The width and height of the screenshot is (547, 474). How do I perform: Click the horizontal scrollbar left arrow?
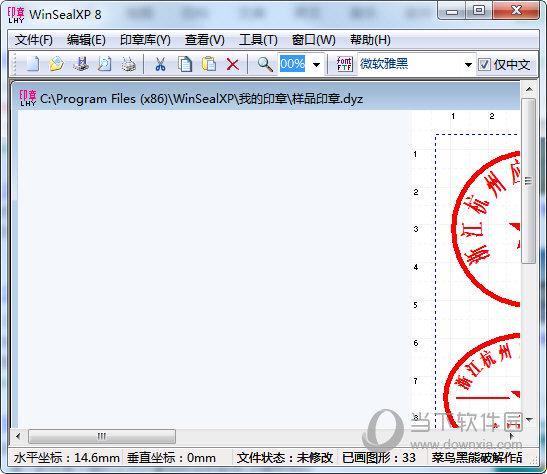coord(18,436)
